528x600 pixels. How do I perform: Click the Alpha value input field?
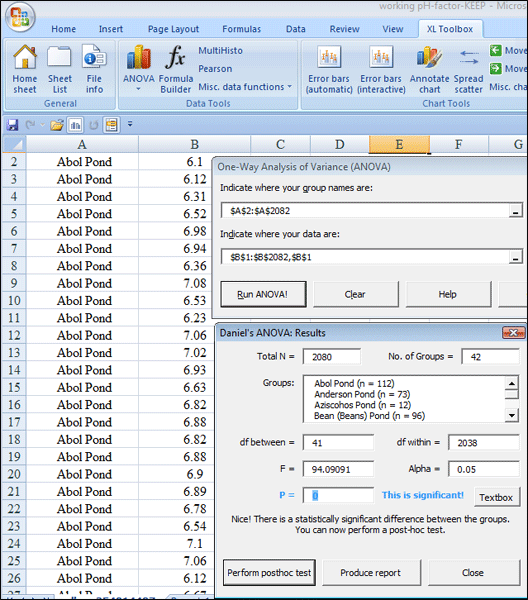click(484, 469)
